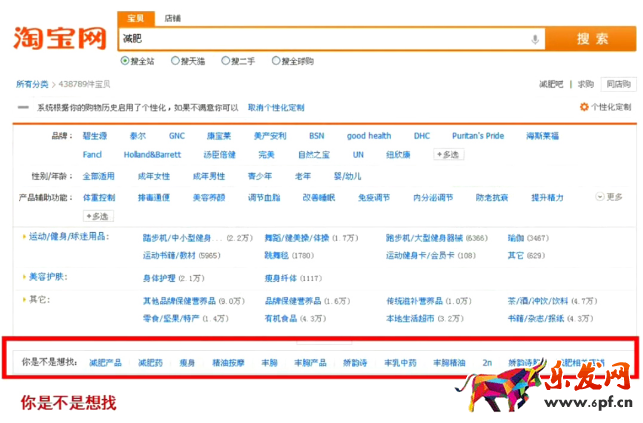Select 美容养颜 function filter
Screen dimensions: 643x423
pyautogui.click(x=209, y=198)
